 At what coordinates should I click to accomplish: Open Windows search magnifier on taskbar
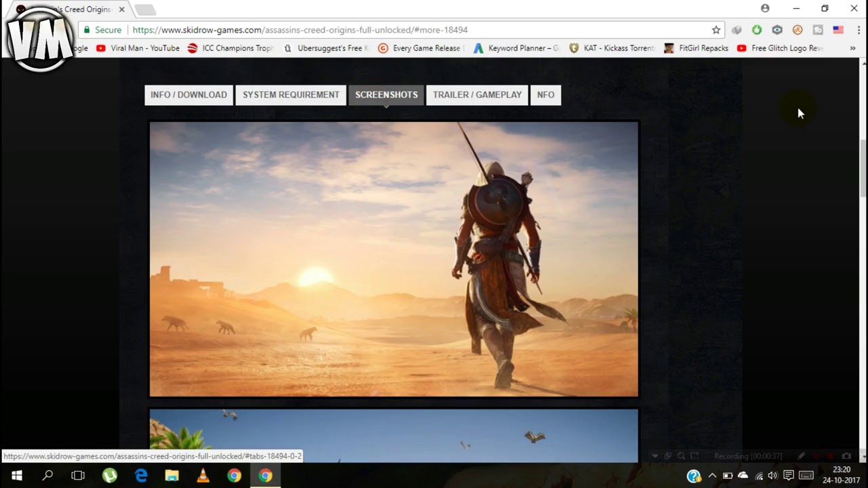[x=47, y=476]
